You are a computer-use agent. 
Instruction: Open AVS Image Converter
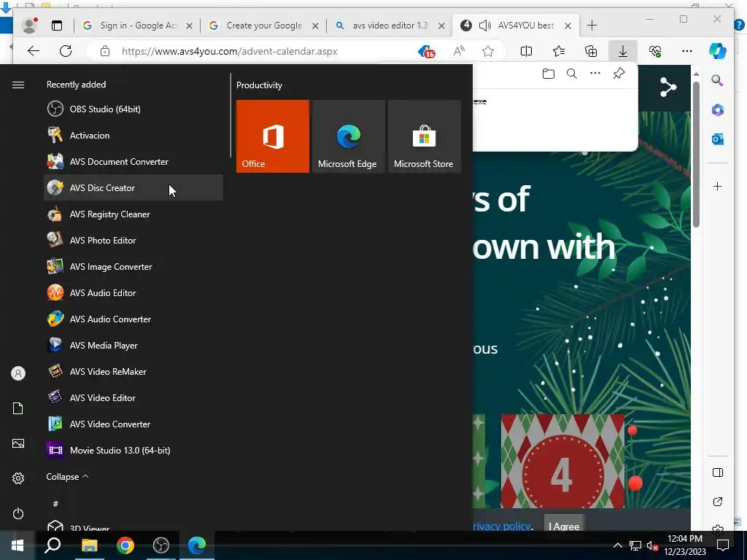click(133, 266)
